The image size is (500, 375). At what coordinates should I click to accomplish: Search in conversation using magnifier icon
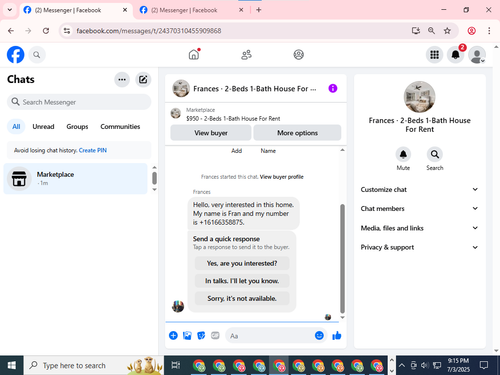point(435,154)
